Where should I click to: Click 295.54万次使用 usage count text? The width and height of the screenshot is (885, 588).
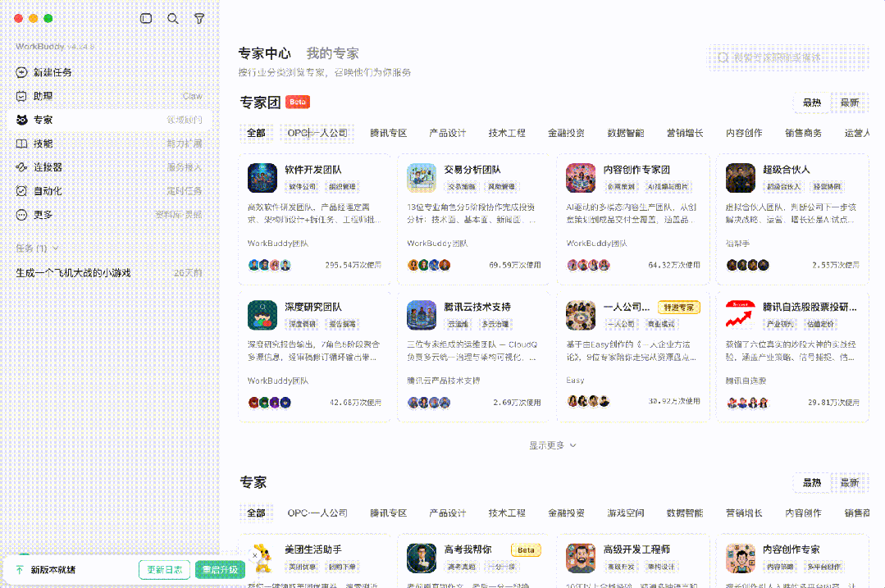353,265
